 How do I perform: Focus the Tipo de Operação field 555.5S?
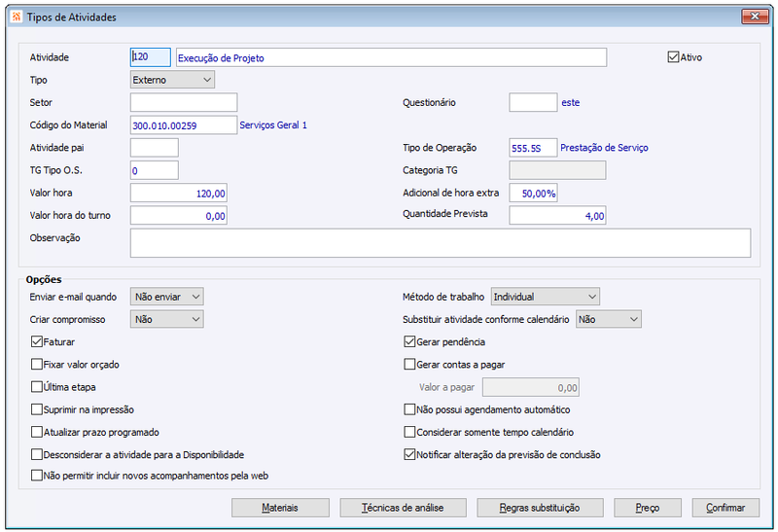pos(533,148)
